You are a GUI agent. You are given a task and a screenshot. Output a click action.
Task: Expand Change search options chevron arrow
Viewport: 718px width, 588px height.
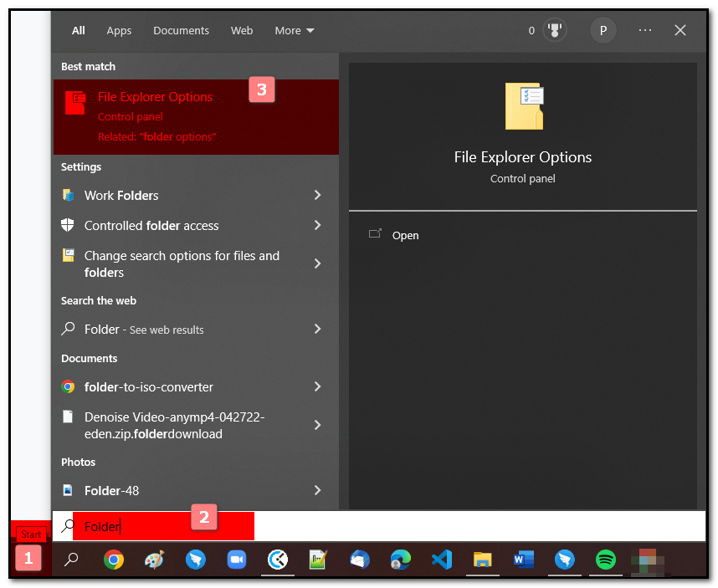[x=318, y=263]
